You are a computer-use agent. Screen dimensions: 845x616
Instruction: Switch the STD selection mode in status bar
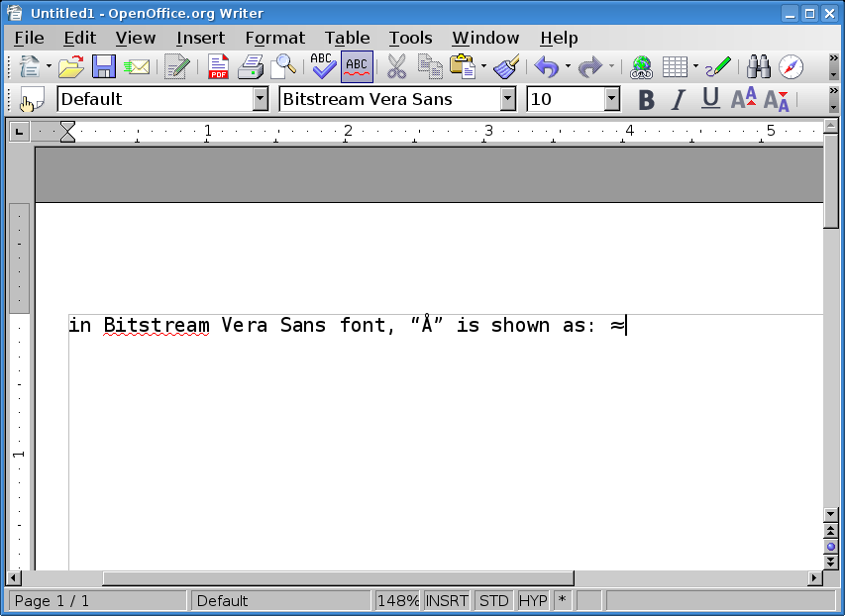pyautogui.click(x=493, y=600)
